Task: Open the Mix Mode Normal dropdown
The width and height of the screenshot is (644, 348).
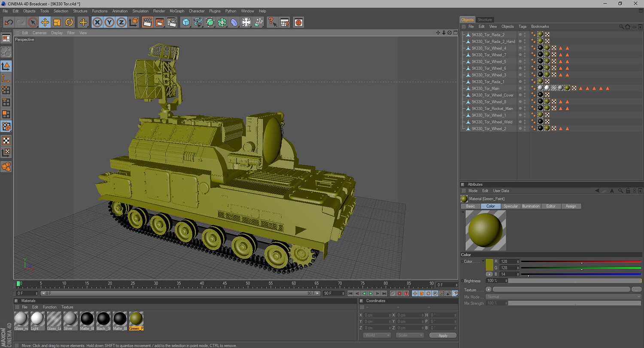Action: click(564, 297)
